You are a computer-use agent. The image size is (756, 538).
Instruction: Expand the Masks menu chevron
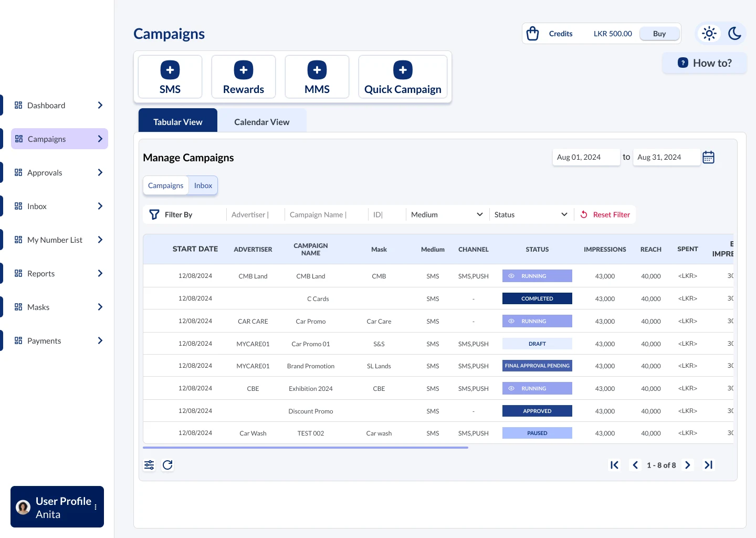point(100,307)
